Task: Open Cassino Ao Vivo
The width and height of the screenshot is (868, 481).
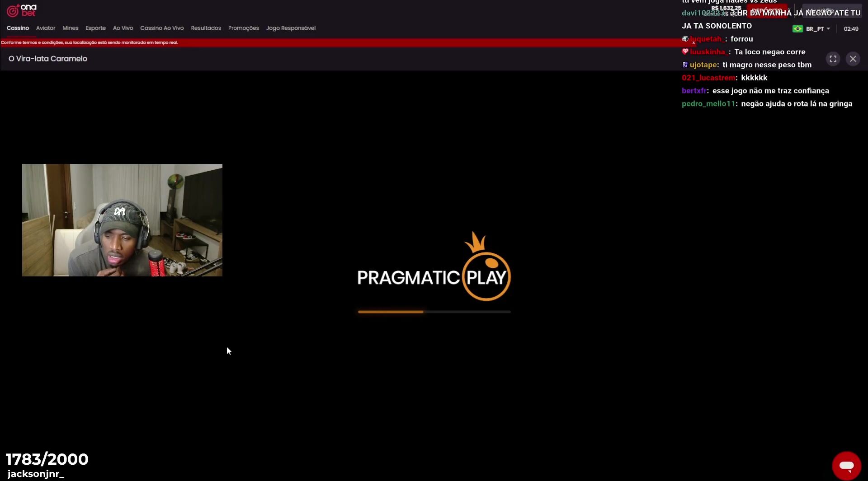Action: coord(162,28)
